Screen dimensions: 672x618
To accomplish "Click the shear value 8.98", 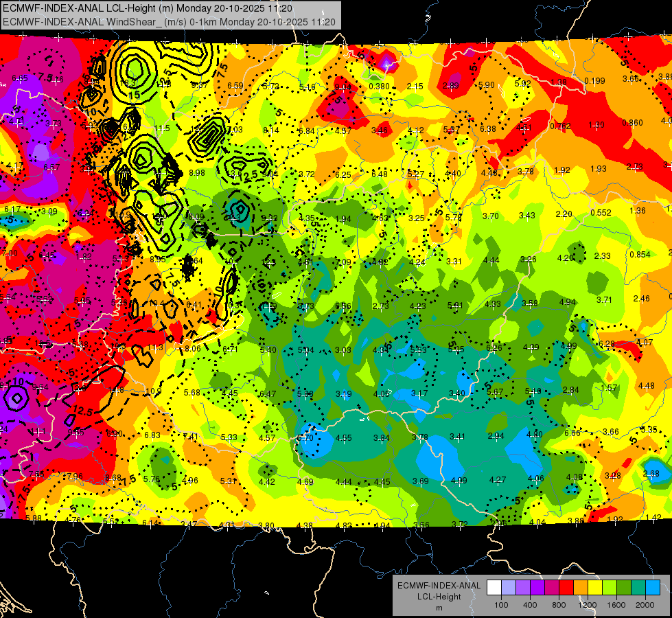I will pos(197,173).
